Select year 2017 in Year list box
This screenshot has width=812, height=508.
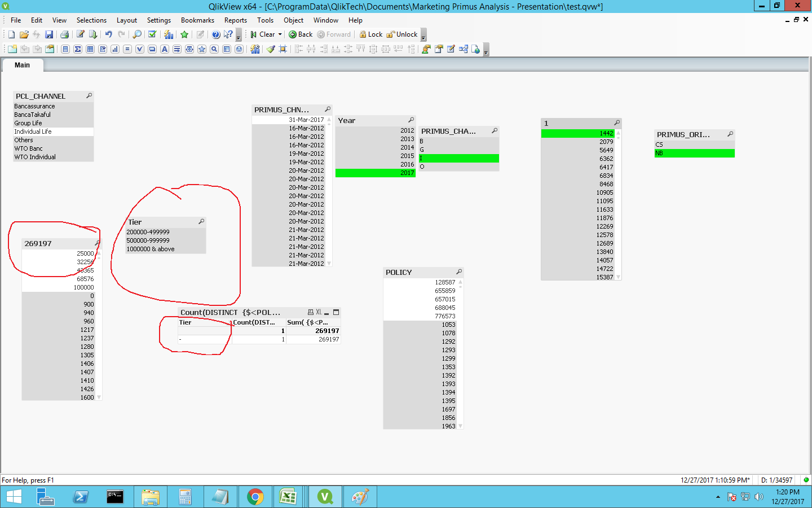376,173
